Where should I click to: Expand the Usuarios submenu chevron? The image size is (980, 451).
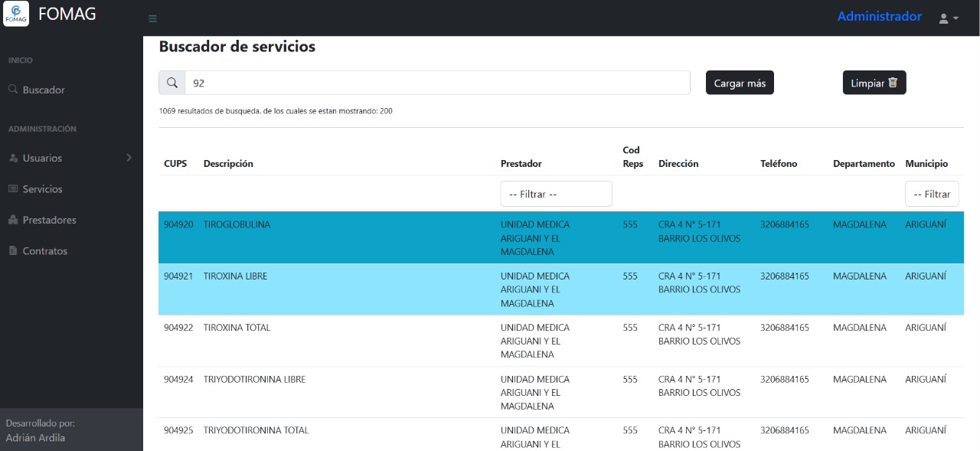click(x=130, y=158)
